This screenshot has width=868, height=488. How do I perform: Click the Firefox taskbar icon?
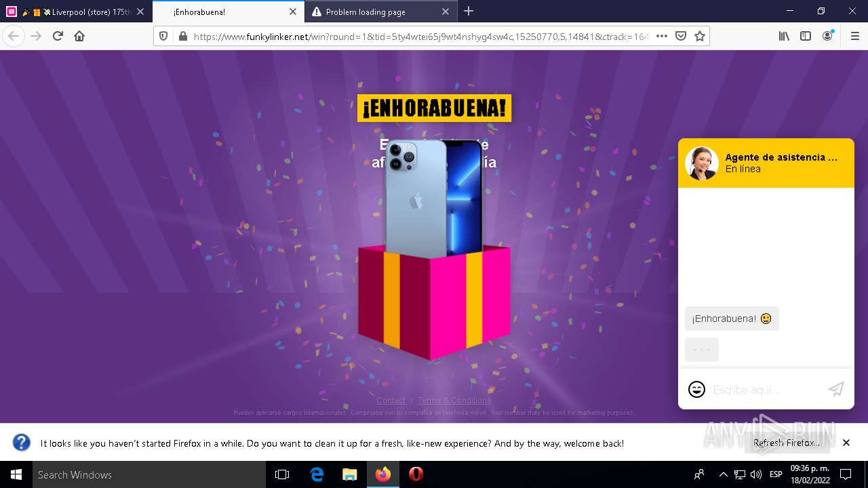(383, 474)
